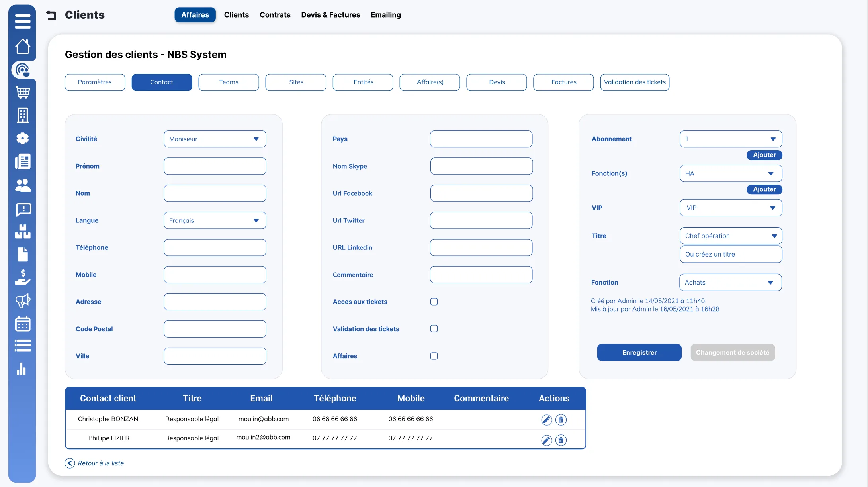The width and height of the screenshot is (868, 487).
Task: Open the Validation des tickets tab
Action: pos(635,82)
